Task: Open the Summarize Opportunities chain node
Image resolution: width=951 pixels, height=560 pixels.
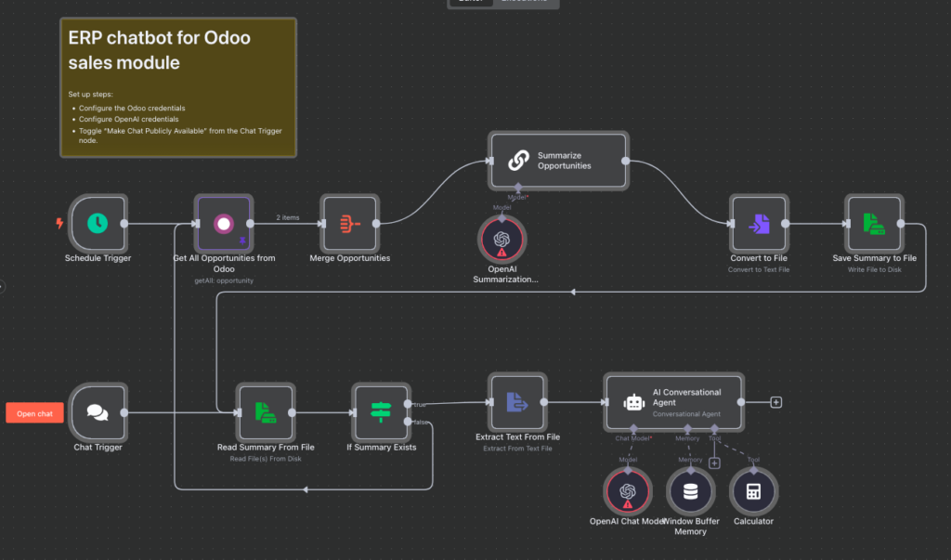Action: coord(558,161)
